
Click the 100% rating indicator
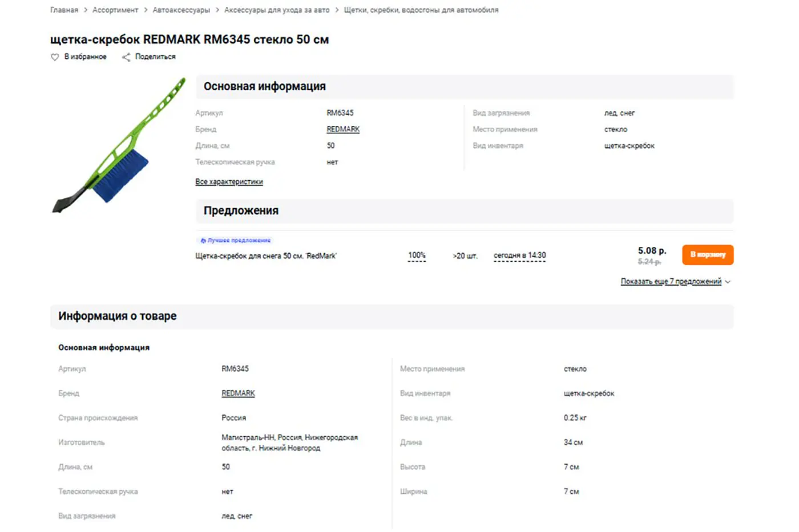[x=417, y=255]
